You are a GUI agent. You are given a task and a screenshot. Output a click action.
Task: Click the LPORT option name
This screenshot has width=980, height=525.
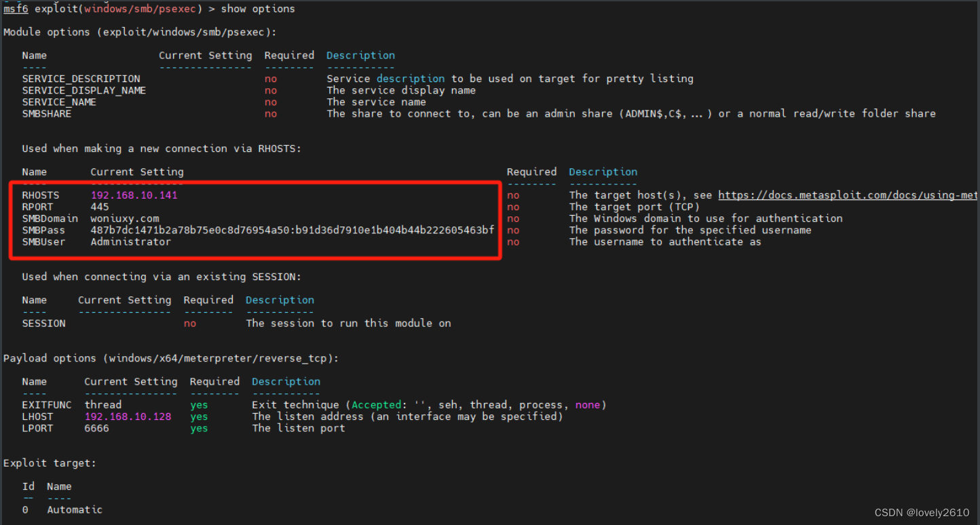[37, 428]
